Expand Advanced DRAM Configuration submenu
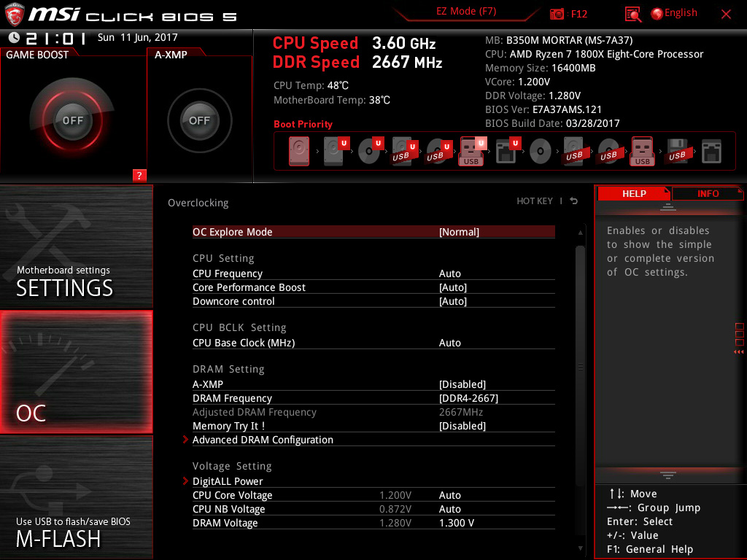This screenshot has width=747, height=560. point(263,440)
